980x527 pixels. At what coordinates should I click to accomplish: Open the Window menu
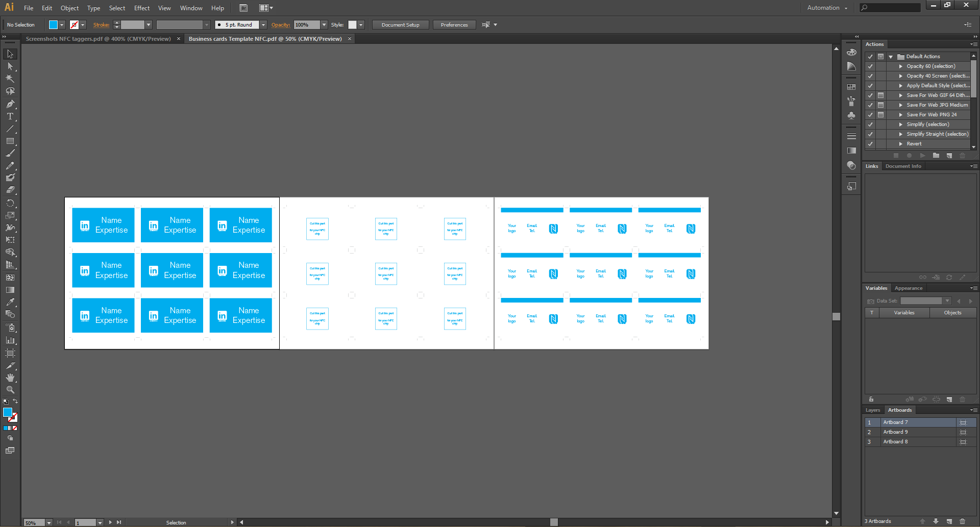coord(191,8)
